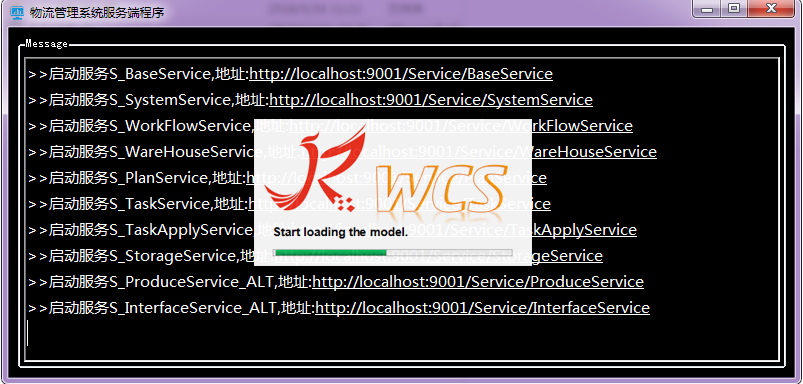
Task: Click the '启动服务S_TaskService' log text
Action: point(129,204)
